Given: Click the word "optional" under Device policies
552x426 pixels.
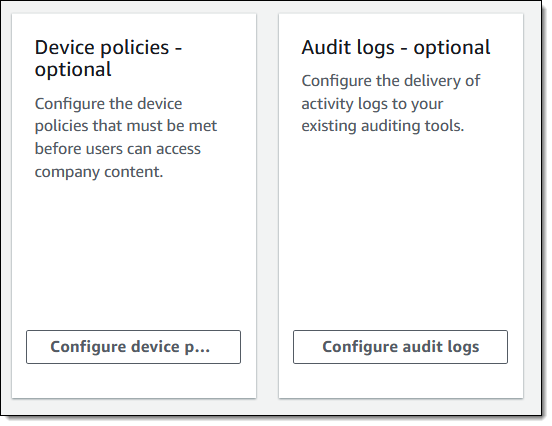Looking at the screenshot, I should click(73, 70).
